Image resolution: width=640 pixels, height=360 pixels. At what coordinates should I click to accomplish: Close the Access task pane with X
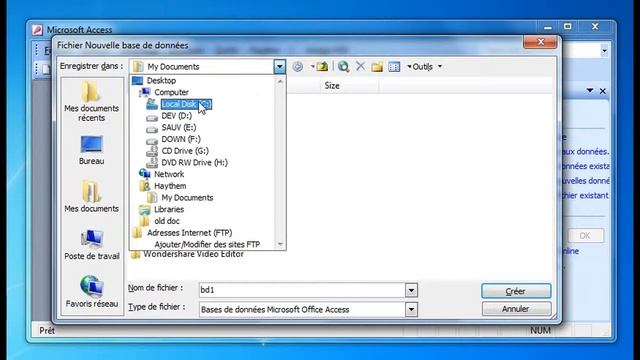[x=602, y=91]
